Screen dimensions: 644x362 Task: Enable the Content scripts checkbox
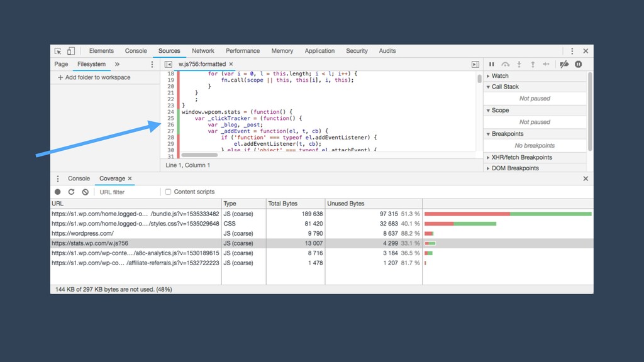coord(168,192)
